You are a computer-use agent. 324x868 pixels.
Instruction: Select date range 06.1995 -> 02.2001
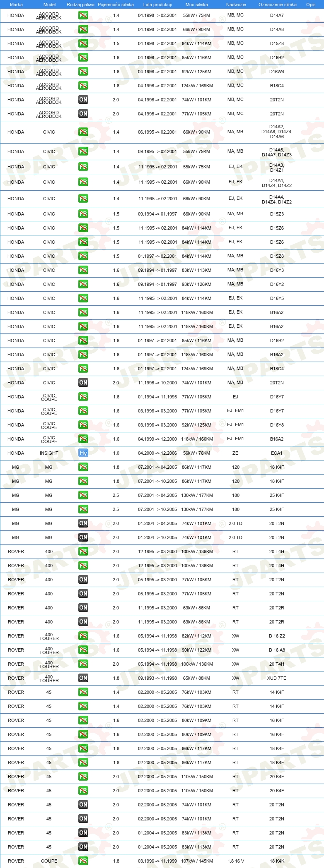click(157, 132)
